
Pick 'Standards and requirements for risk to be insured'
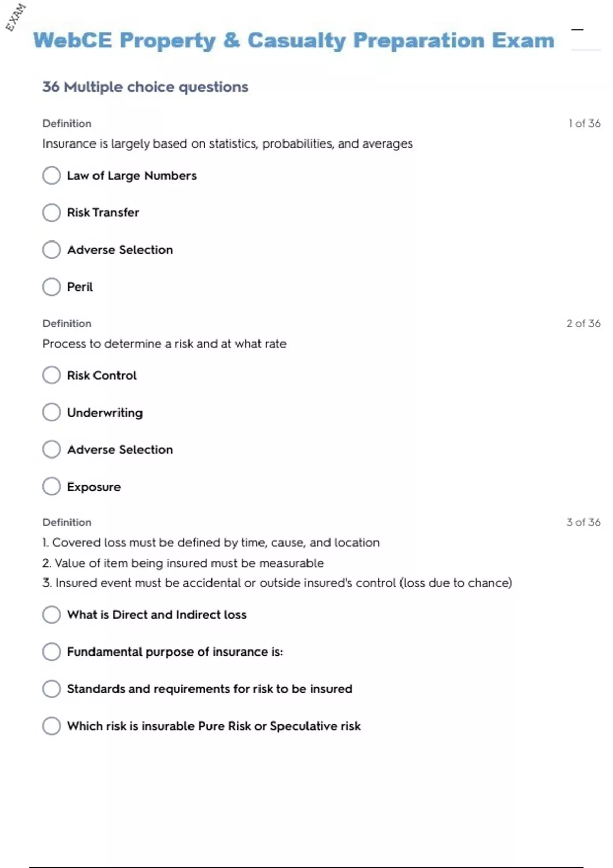52,689
